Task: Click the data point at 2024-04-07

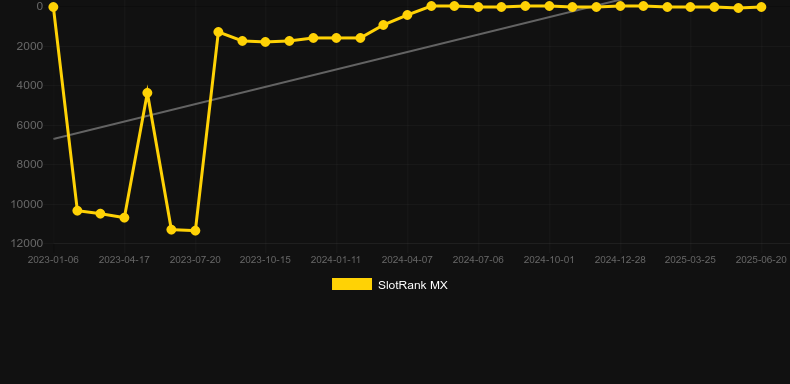Action: 407,15
